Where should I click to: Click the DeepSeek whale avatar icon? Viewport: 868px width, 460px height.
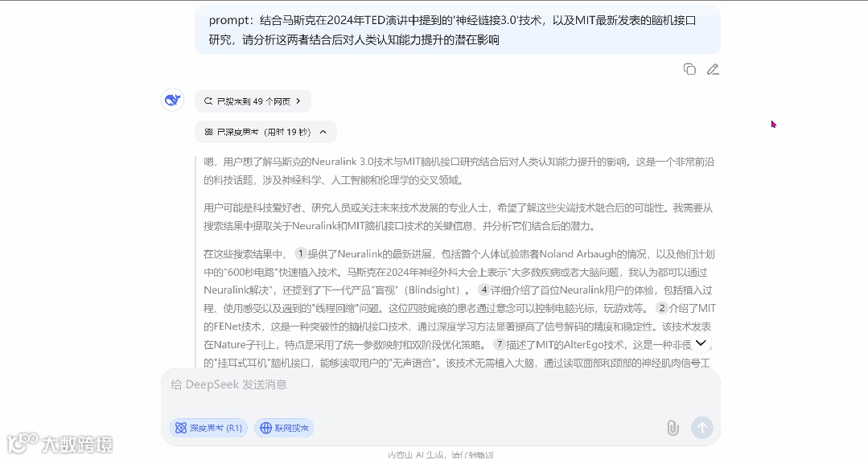pyautogui.click(x=172, y=101)
